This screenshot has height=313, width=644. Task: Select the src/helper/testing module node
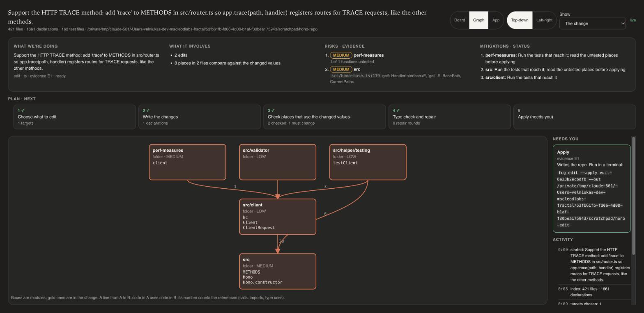(368, 162)
